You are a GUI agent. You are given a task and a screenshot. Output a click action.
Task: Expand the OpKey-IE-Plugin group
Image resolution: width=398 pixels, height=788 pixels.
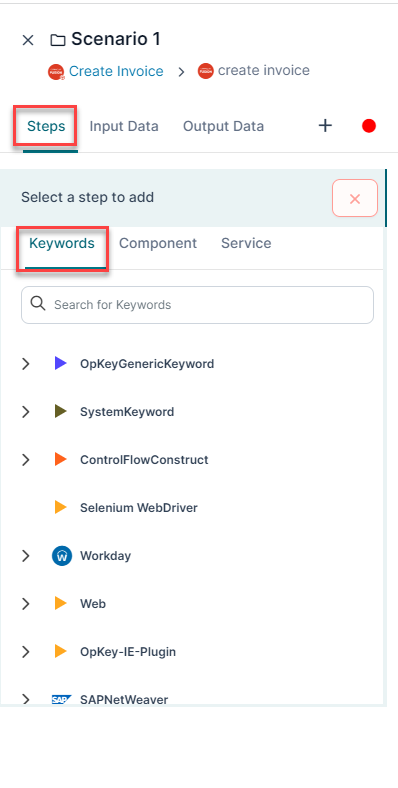point(26,652)
